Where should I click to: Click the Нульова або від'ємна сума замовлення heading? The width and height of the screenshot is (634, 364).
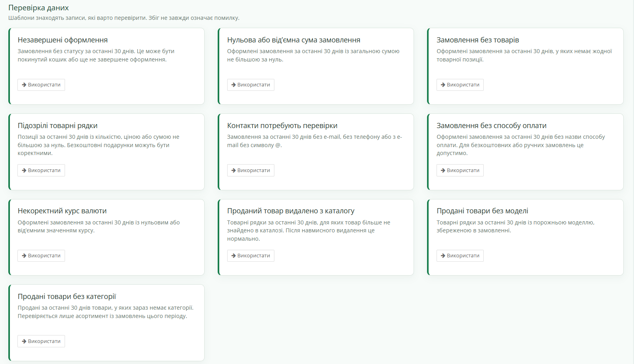click(294, 40)
